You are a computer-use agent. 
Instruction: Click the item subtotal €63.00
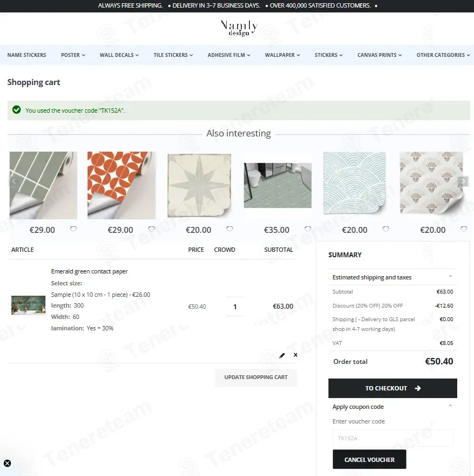[x=283, y=307]
